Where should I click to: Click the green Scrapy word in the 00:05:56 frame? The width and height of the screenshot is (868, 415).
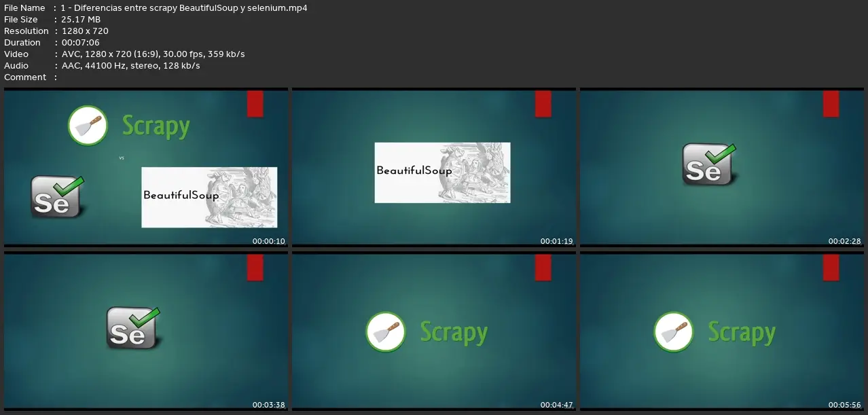point(742,333)
